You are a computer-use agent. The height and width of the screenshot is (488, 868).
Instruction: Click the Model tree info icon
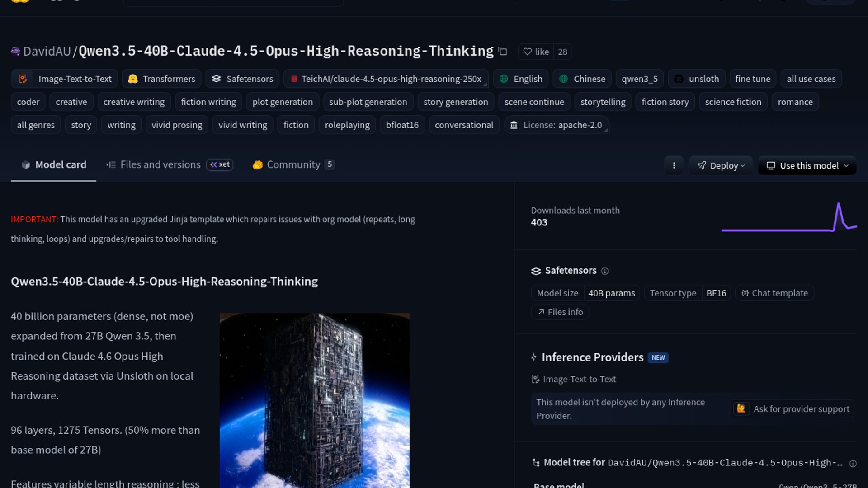point(853,464)
